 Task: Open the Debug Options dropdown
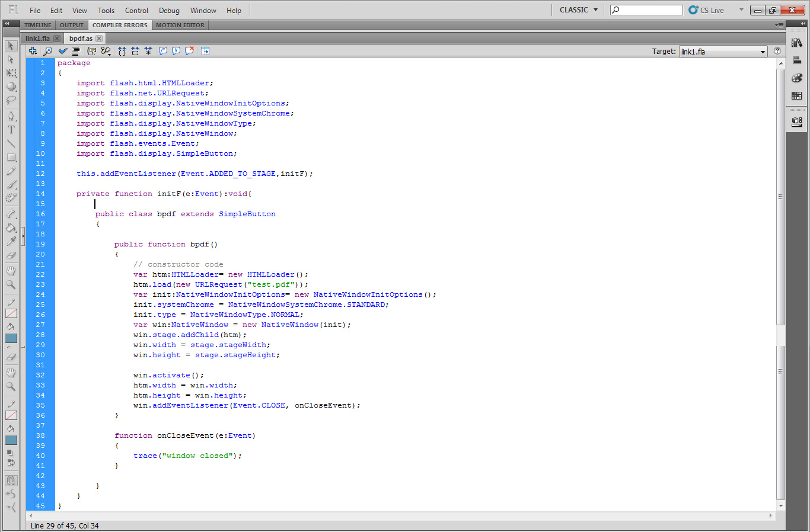[x=106, y=51]
